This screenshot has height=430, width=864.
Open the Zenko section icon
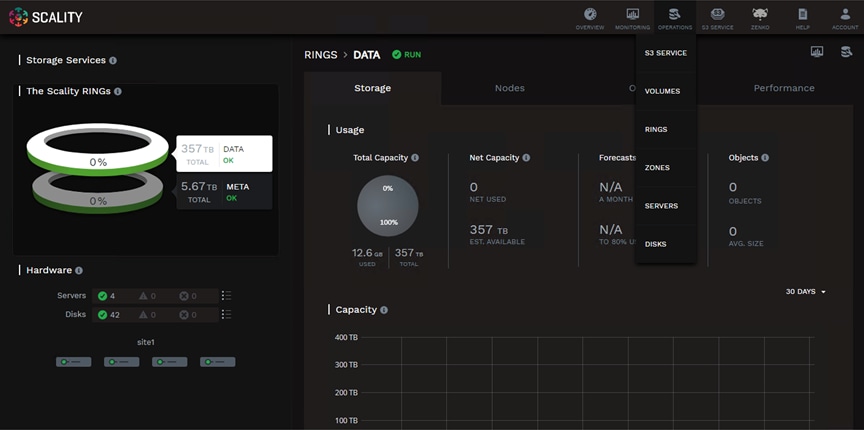759,14
